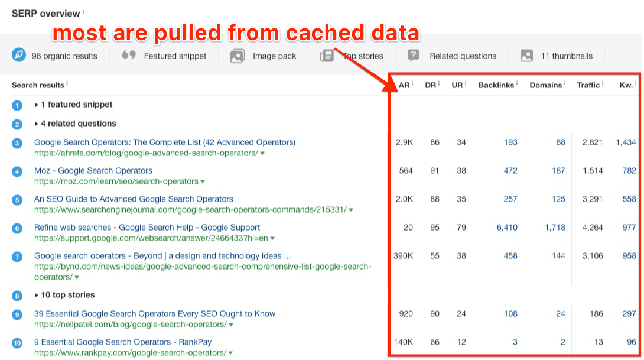Open dropdown arrow after bynd.com URL
The width and height of the screenshot is (644, 360).
coord(77,278)
